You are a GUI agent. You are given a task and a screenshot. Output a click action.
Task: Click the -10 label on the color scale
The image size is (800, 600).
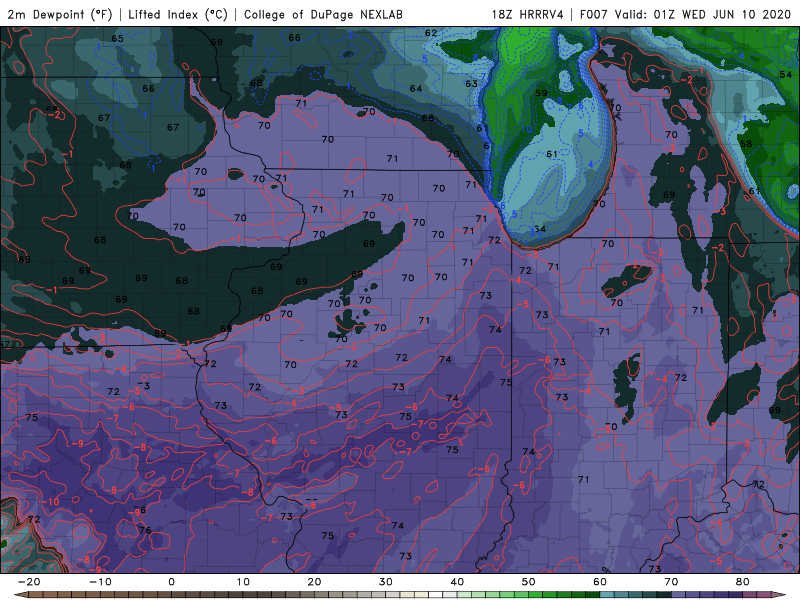[100, 582]
